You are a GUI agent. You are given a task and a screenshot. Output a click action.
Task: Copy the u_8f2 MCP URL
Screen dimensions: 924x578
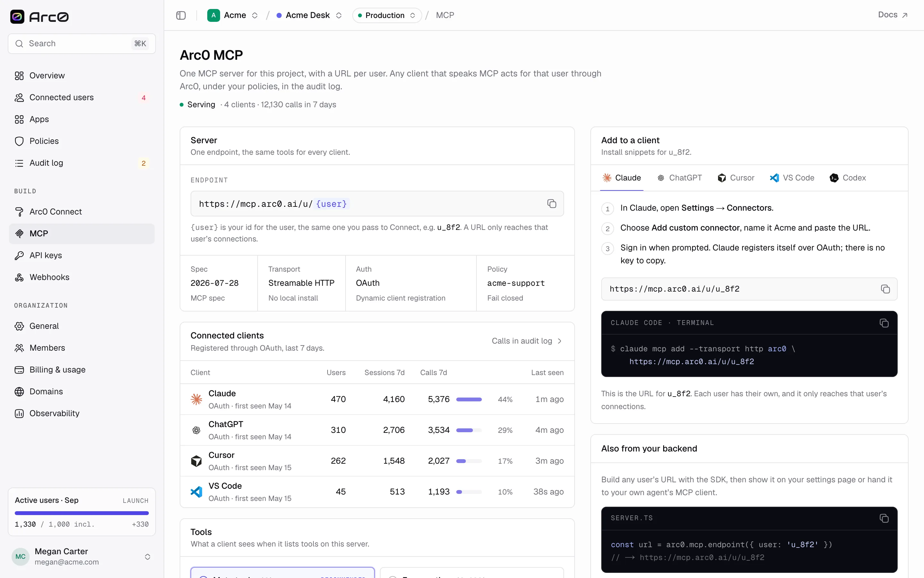click(x=885, y=289)
